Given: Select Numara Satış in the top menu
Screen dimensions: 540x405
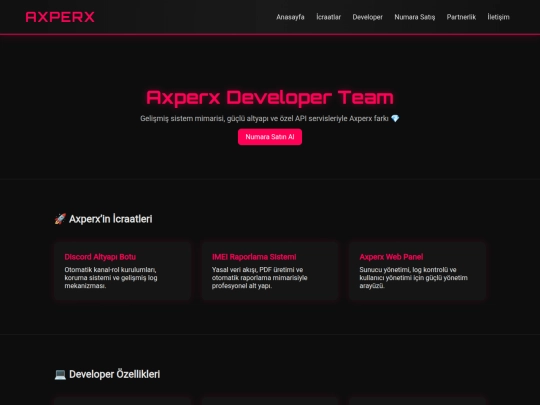Looking at the screenshot, I should pyautogui.click(x=415, y=17).
